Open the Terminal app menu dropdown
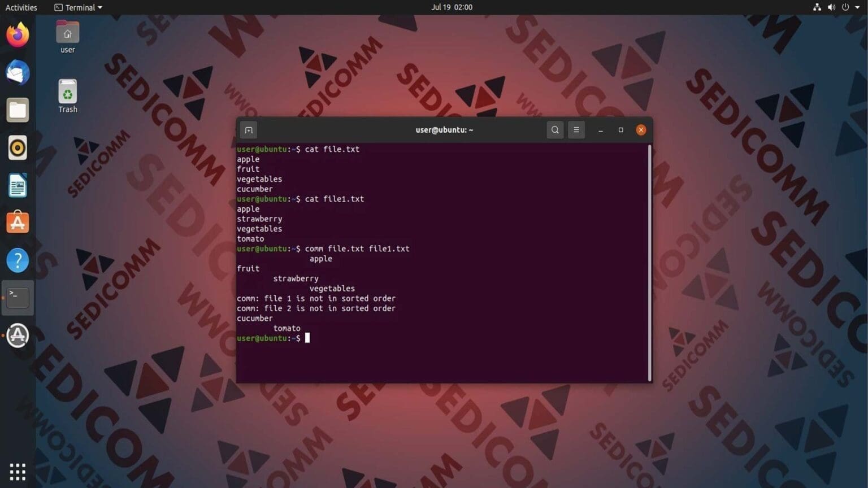The width and height of the screenshot is (868, 488). [x=79, y=7]
